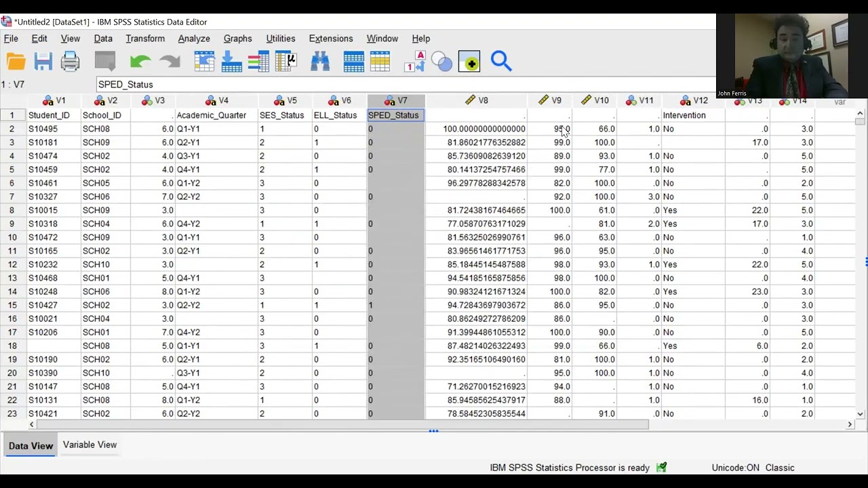The image size is (868, 488).
Task: Toggle the Value Labels A/1 icon
Action: point(414,62)
